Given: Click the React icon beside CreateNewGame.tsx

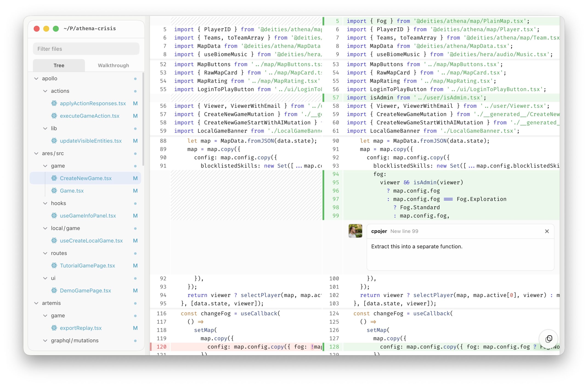Looking at the screenshot, I should click(54, 178).
